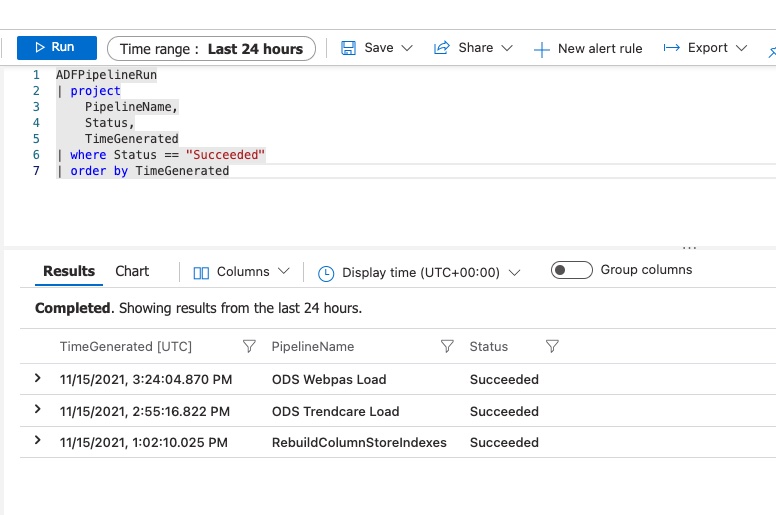Open Display time (UTC+00:00) dropdown chevron
Viewport: 776px width, 515px height.
tap(515, 273)
